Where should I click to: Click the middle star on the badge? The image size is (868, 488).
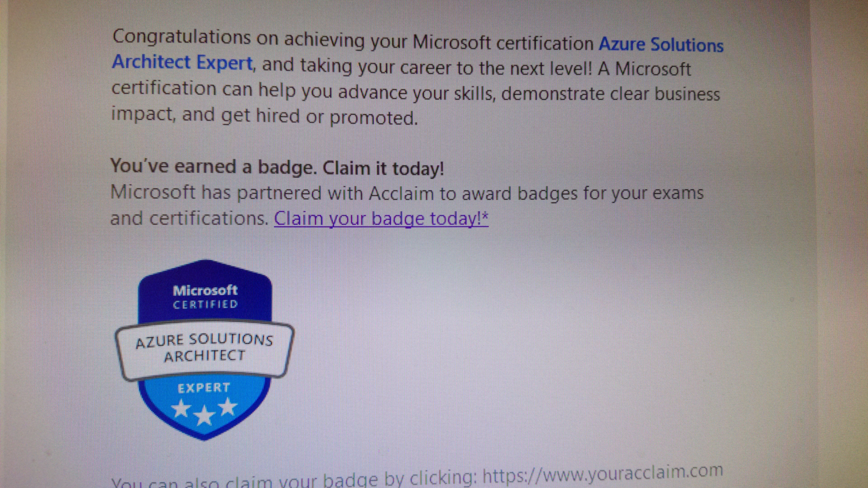click(204, 415)
